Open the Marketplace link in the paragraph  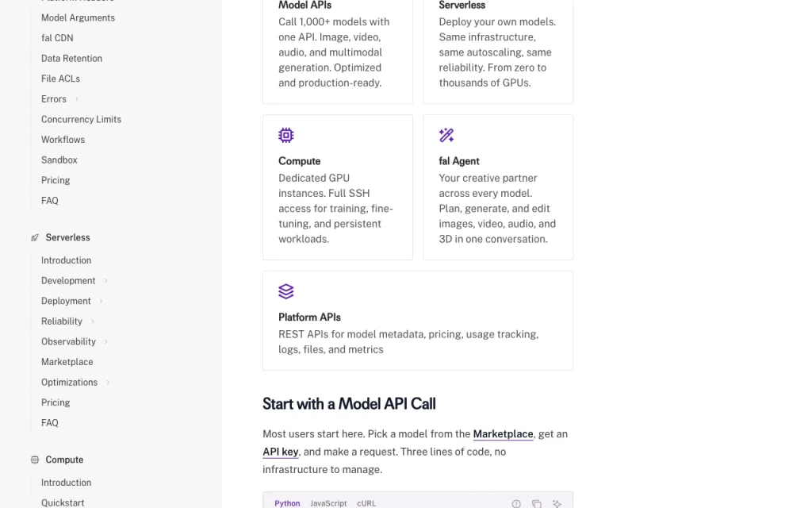coord(503,434)
